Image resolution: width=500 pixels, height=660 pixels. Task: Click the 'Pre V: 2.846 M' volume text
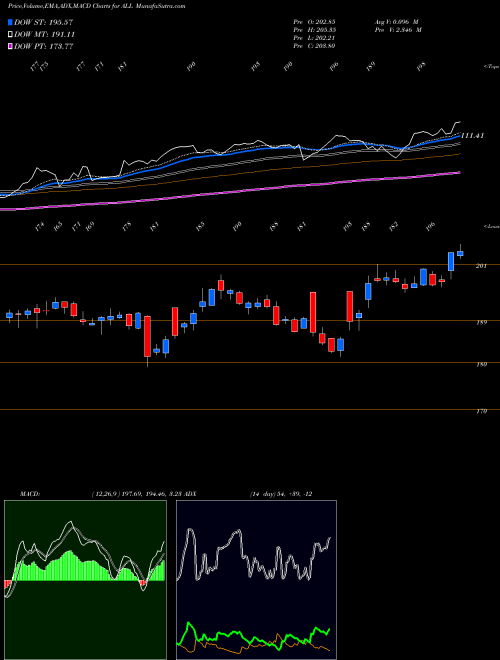397,29
